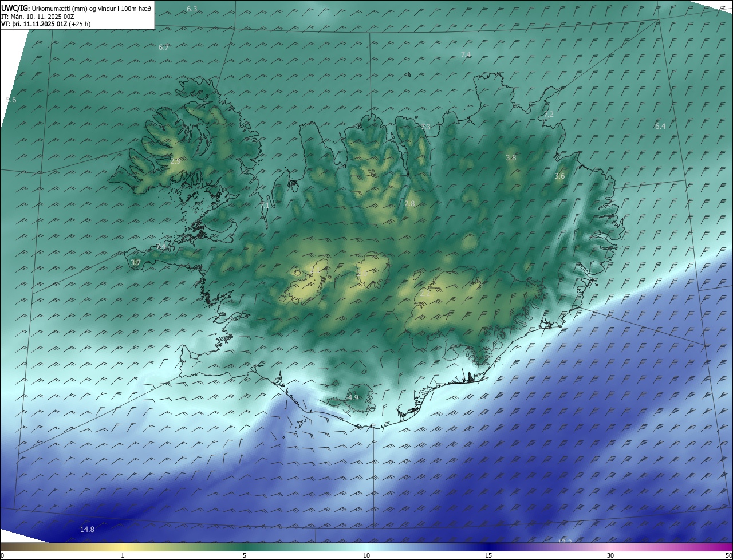
Task: Click the value 2.8 on the map
Action: 409,203
